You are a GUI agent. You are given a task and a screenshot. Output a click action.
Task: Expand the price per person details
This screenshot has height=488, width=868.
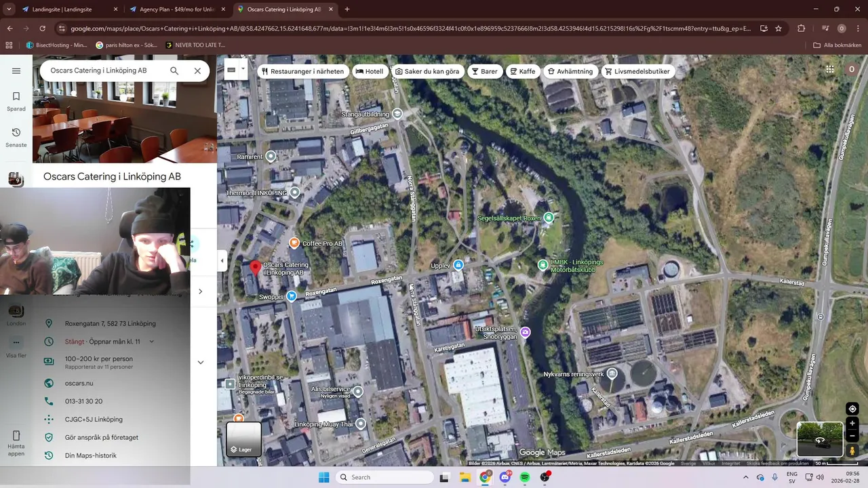click(x=200, y=362)
